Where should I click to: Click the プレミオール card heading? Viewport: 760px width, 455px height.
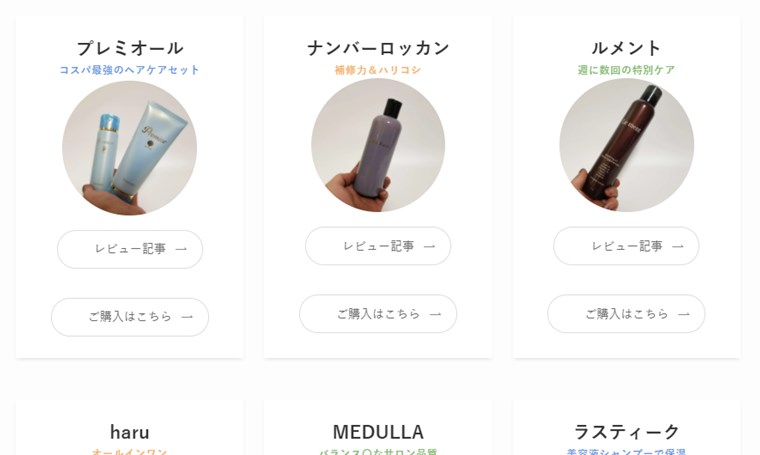130,48
